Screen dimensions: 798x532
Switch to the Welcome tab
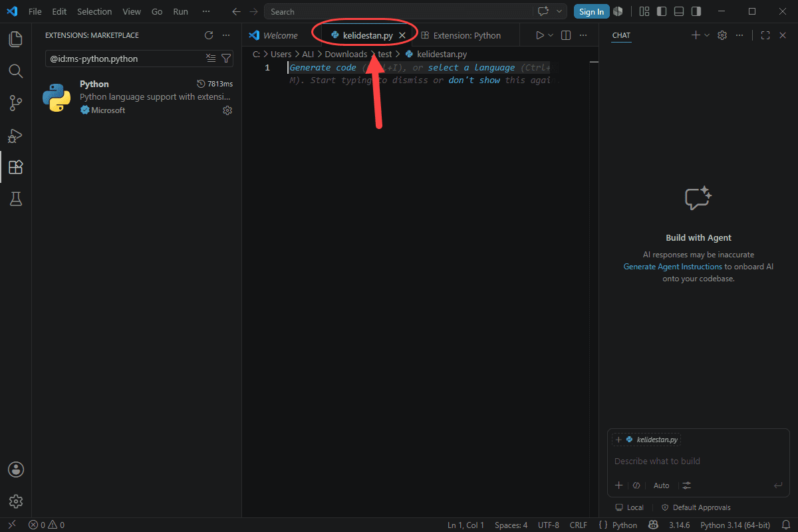tap(273, 35)
